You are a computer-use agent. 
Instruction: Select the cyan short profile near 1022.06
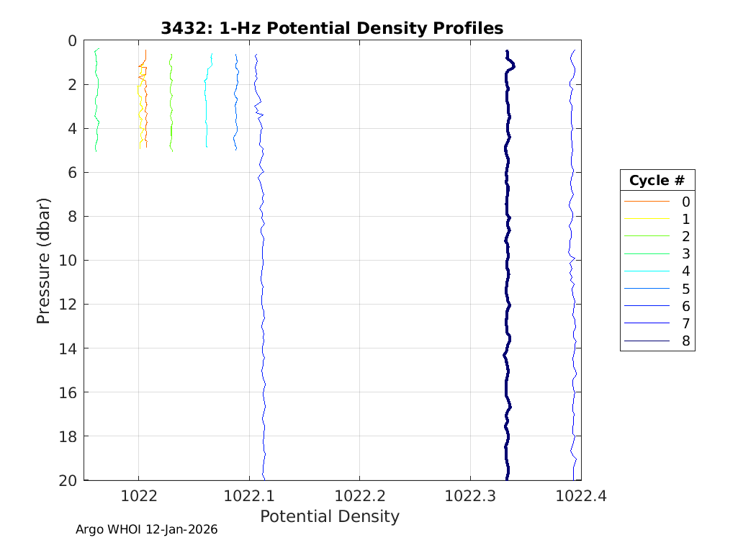[206, 108]
